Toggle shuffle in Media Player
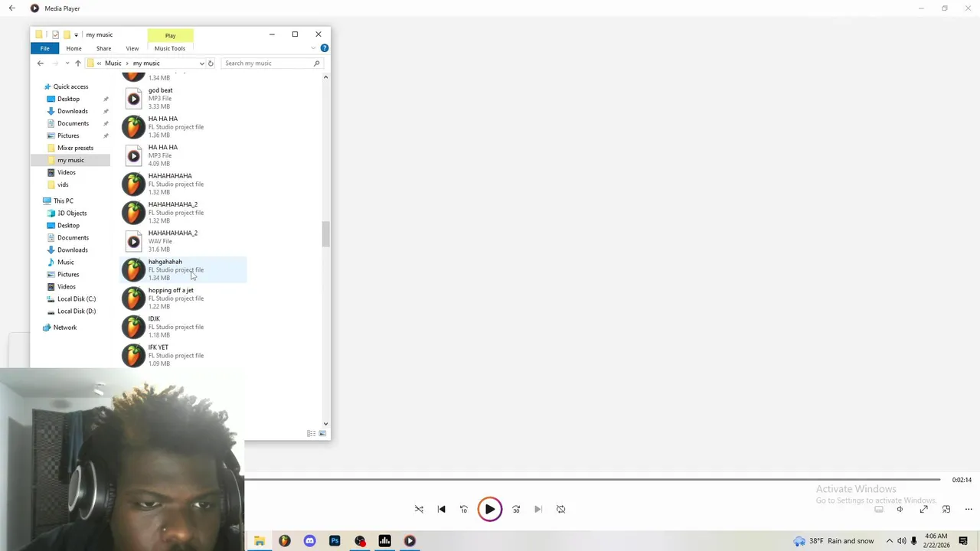The image size is (980, 551). pos(419,509)
